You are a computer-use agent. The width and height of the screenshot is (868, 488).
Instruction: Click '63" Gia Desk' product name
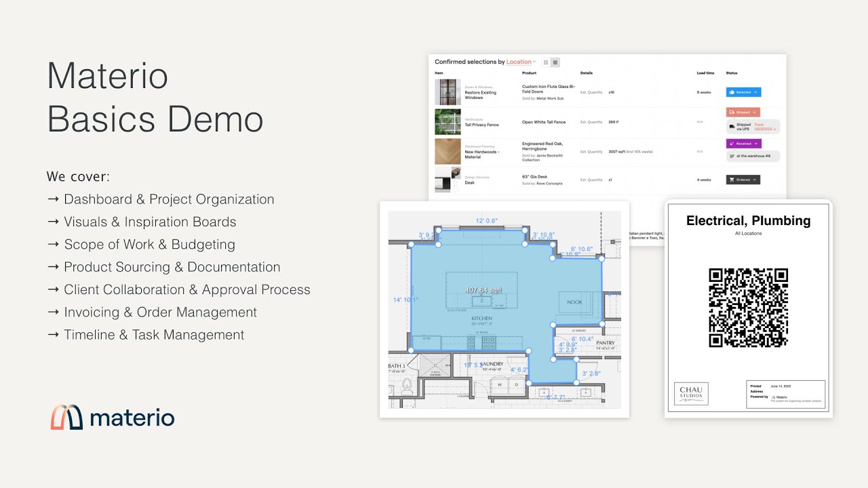534,177
